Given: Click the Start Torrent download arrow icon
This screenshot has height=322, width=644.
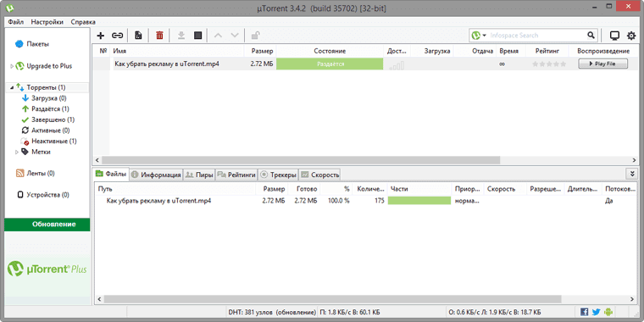Looking at the screenshot, I should pos(181,36).
